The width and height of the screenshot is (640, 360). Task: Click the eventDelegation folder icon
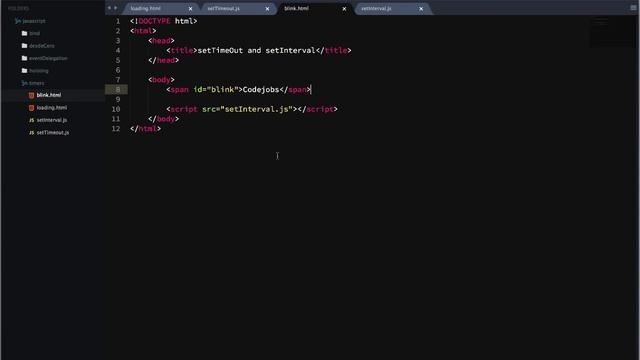tap(24, 58)
